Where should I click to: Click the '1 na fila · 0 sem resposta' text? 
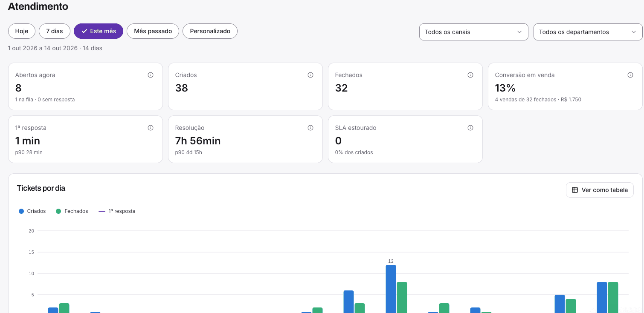click(45, 100)
